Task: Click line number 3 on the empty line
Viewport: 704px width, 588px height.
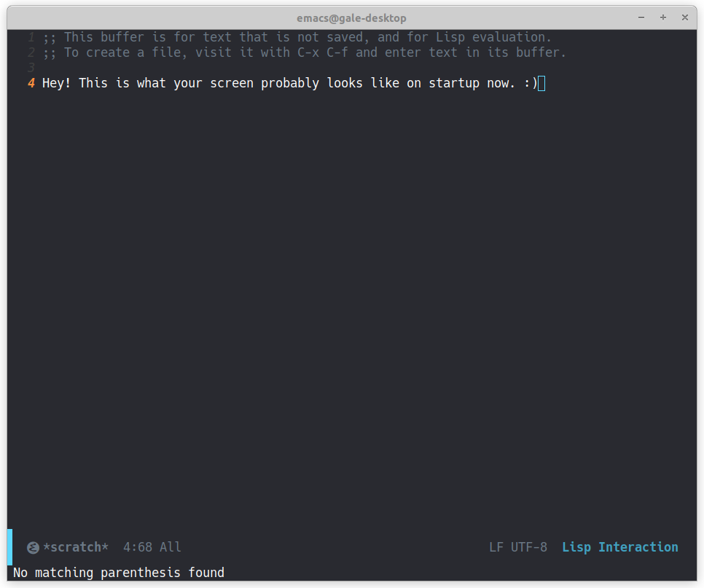Action: (31, 67)
